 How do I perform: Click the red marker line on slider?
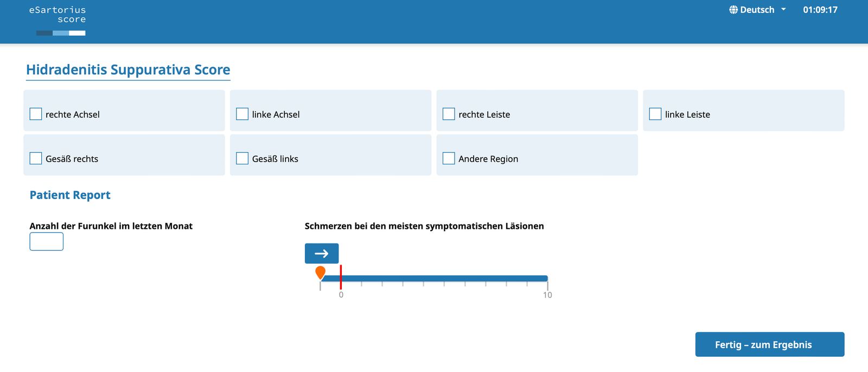(x=341, y=277)
